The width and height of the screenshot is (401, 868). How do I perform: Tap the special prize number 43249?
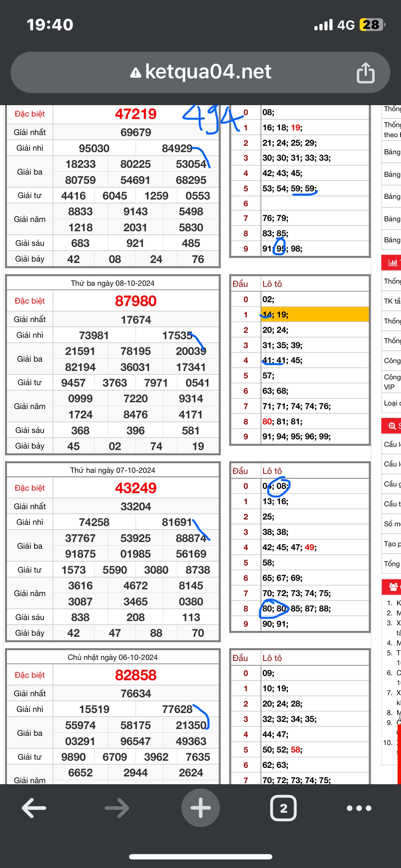pos(136,488)
